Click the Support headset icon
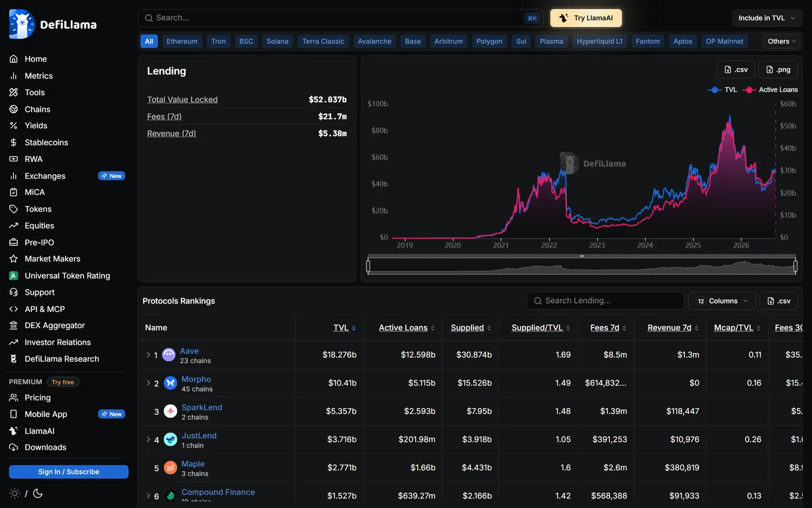 click(x=14, y=293)
